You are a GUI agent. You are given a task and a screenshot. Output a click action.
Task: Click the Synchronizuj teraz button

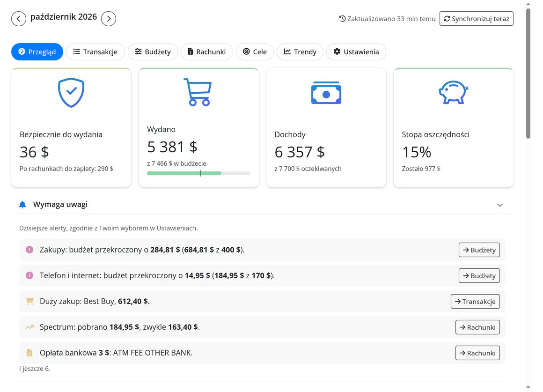pos(477,19)
